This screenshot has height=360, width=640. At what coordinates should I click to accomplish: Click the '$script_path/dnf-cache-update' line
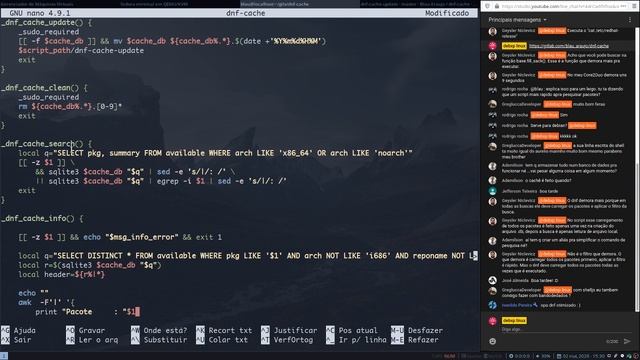pos(81,51)
